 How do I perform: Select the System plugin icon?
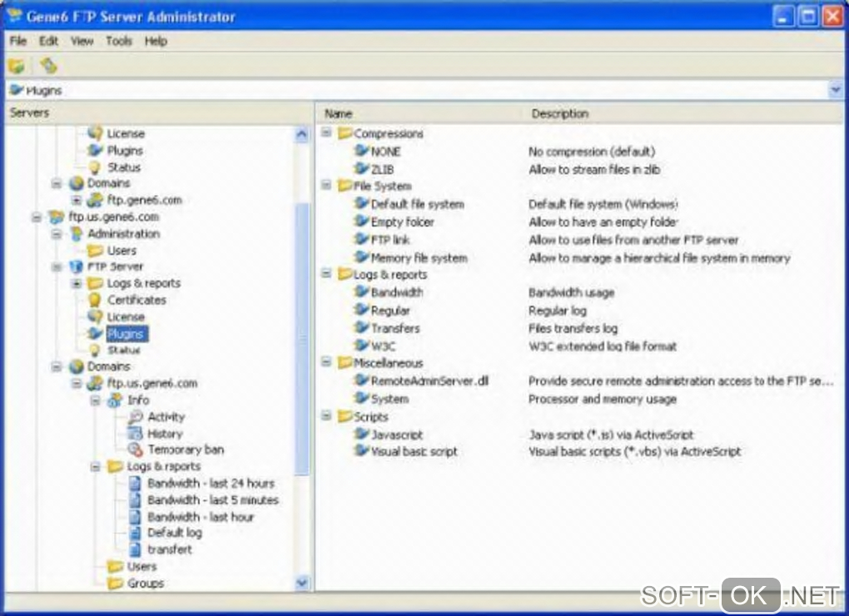click(x=361, y=399)
